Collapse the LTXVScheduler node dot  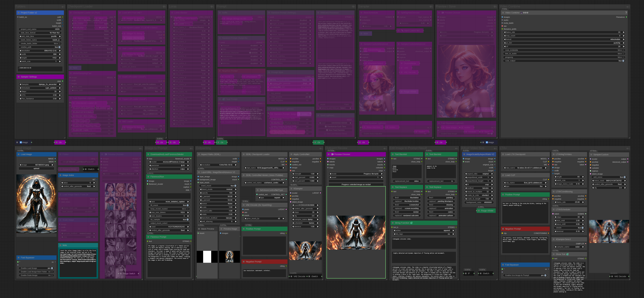[x=554, y=210]
